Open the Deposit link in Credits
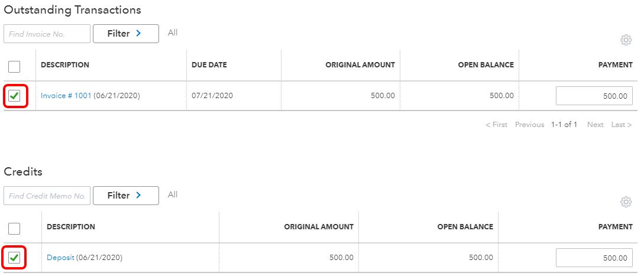Image resolution: width=644 pixels, height=276 pixels. pos(60,258)
